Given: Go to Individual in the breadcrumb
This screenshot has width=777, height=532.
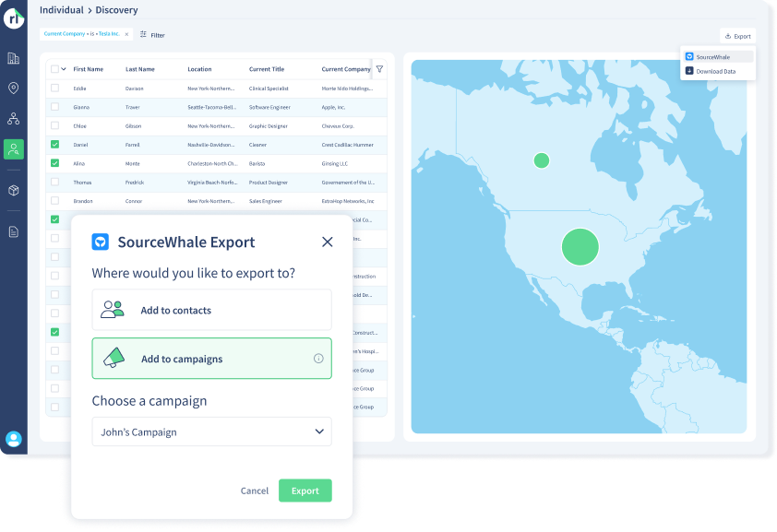Looking at the screenshot, I should point(62,10).
